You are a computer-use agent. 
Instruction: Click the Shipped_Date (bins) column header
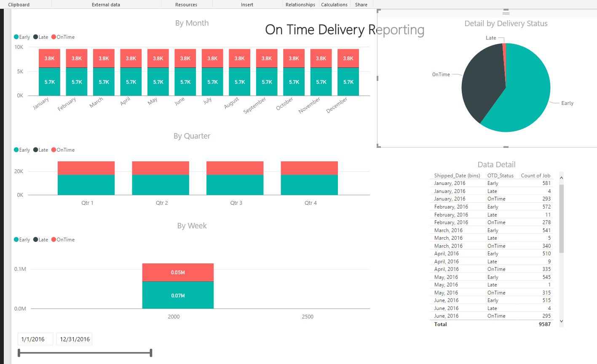pos(457,176)
